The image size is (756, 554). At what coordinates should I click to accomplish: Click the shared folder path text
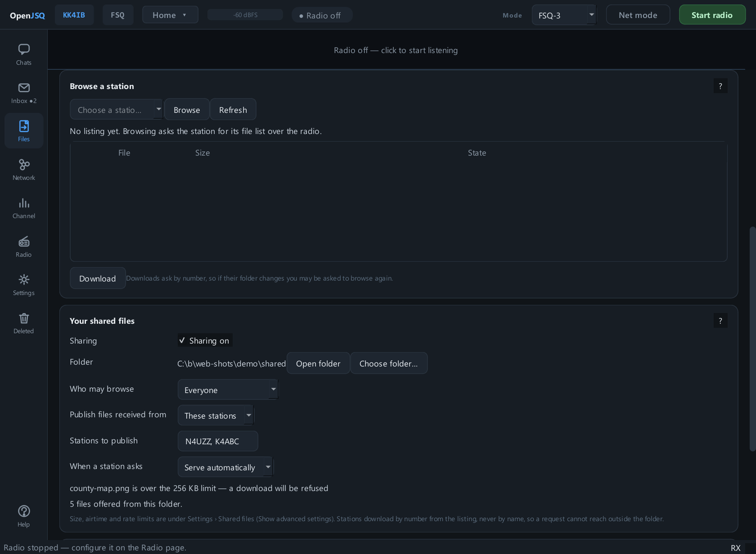pyautogui.click(x=232, y=363)
